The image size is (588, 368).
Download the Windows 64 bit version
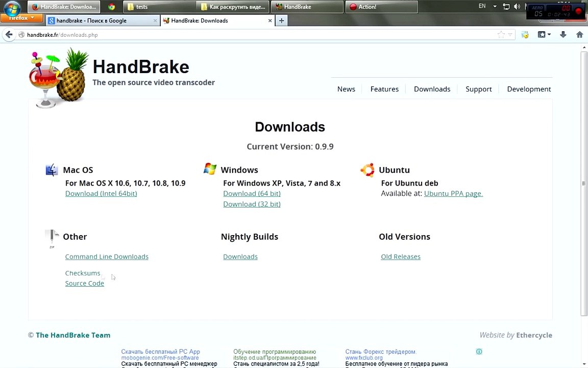(x=252, y=193)
